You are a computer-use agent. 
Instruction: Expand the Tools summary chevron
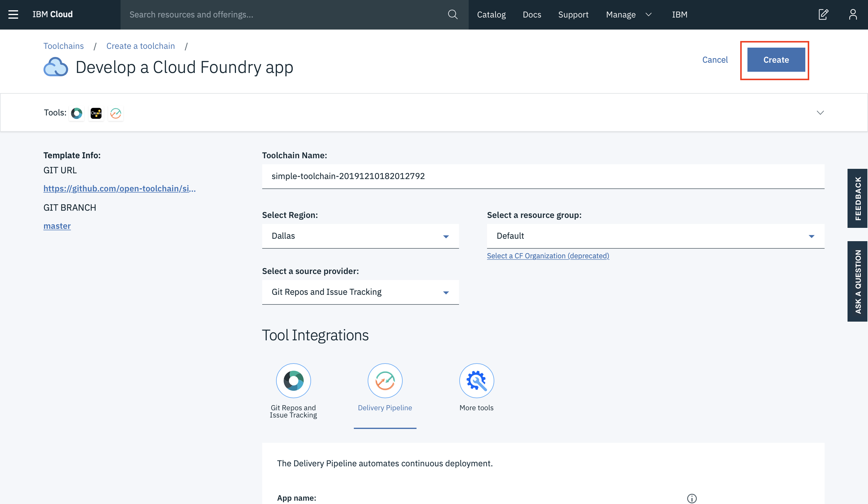(x=820, y=113)
